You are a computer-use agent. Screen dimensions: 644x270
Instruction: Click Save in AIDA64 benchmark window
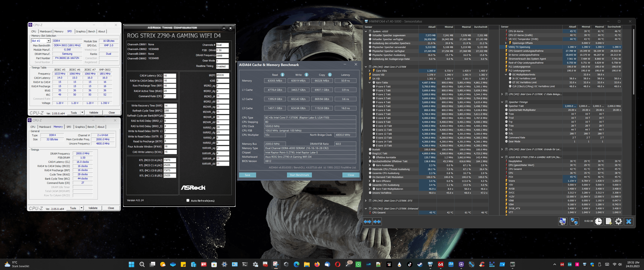point(247,175)
